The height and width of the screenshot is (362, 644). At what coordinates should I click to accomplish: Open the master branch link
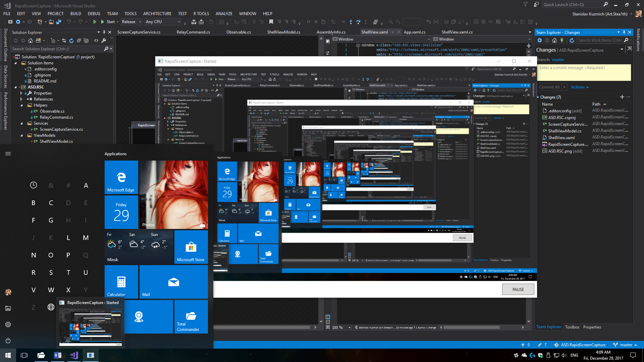coord(558,59)
